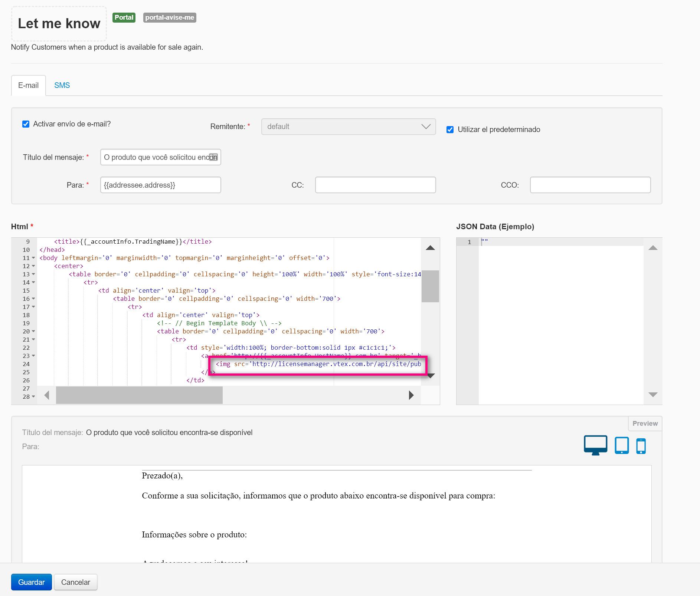Viewport: 700px width, 596px height.
Task: Click the CC input field
Action: click(375, 185)
